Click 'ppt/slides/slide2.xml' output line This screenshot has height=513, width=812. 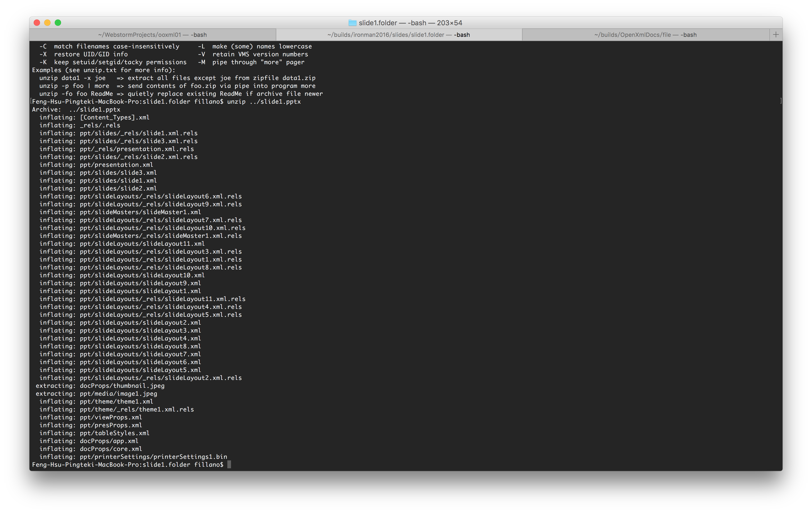point(98,188)
